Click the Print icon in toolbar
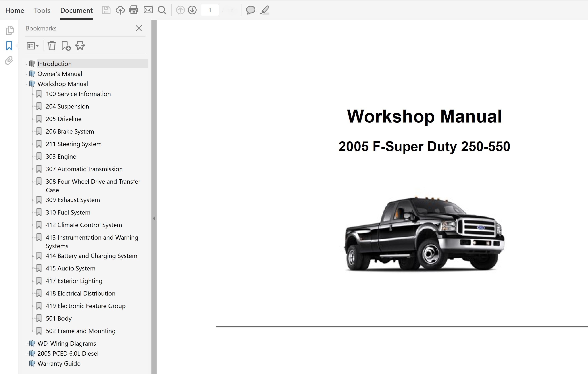This screenshot has height=374, width=588. [134, 10]
